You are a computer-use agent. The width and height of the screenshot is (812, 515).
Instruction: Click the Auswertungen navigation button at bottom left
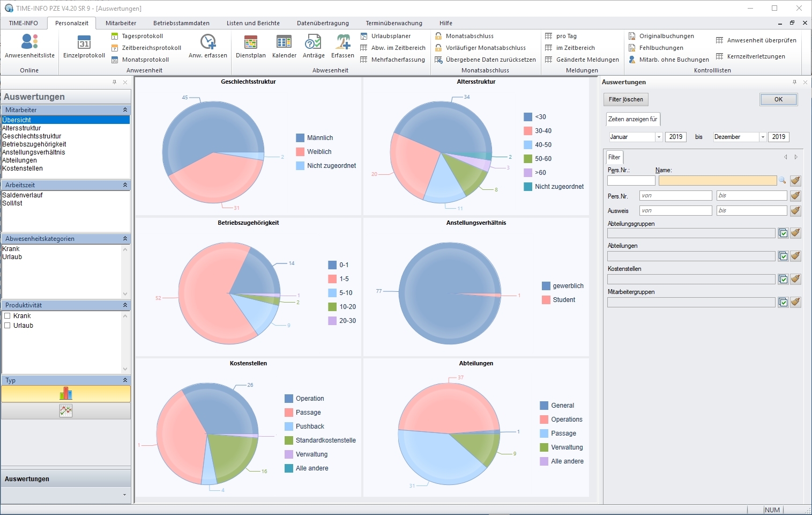click(66, 479)
